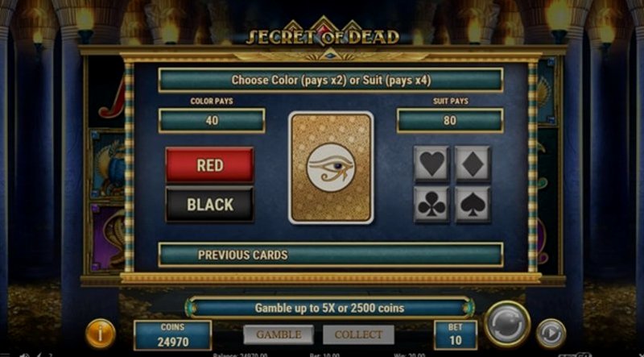This screenshot has width=644, height=357.
Task: Click the gamble limit info banner
Action: (329, 308)
